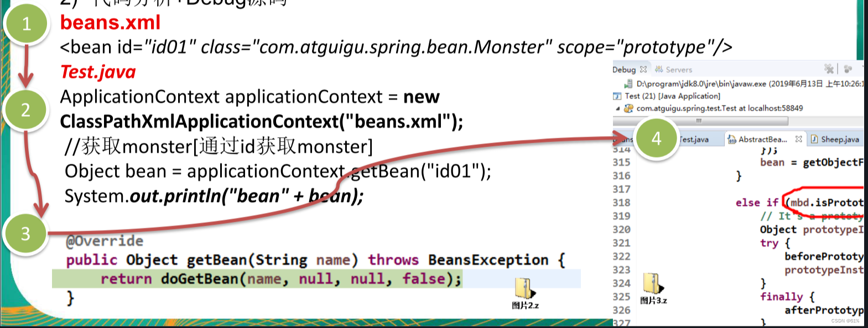Image resolution: width=868 pixels, height=328 pixels.
Task: Click the '//获取monster[通过id获取monster]' comment
Action: (219, 147)
